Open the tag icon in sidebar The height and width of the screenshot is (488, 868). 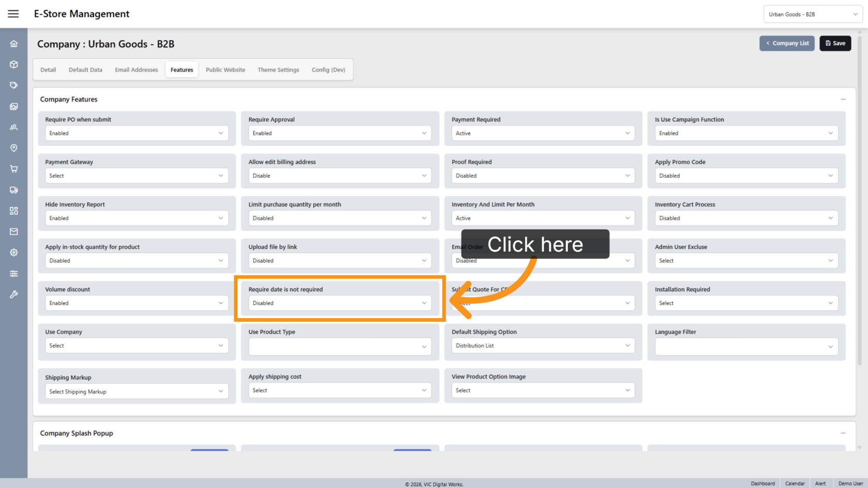14,85
